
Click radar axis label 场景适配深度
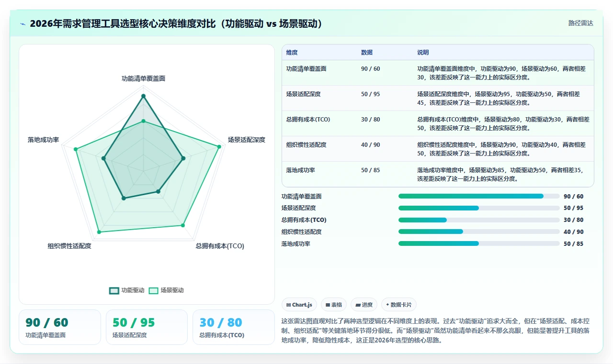pos(247,140)
